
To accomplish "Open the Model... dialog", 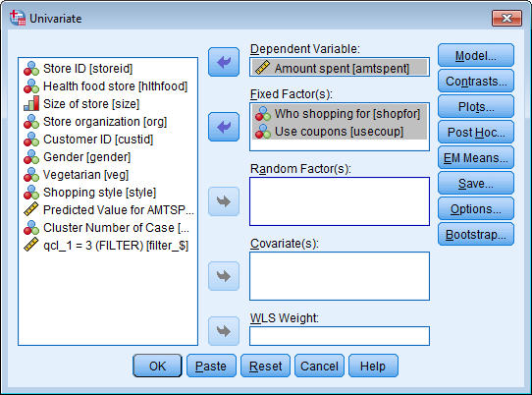I will (476, 55).
